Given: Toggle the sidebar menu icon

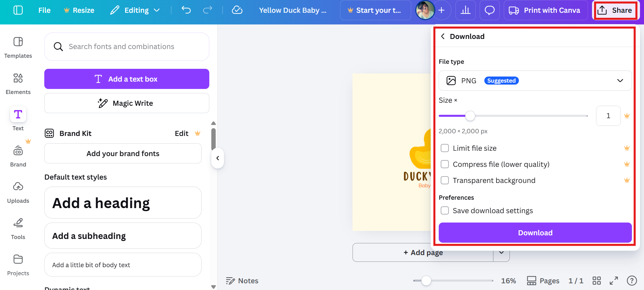Looking at the screenshot, I should click(x=18, y=10).
